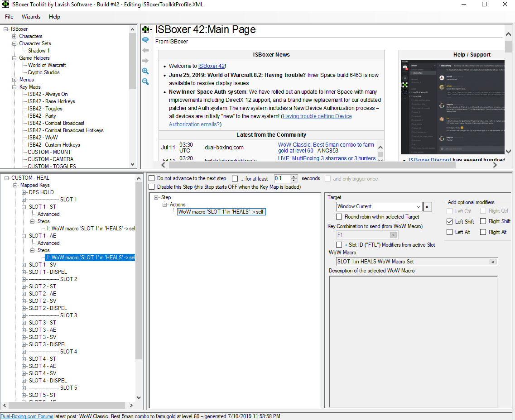Click the chat bubble icon in browser sidebar
Screen dimensions: 515x420
tap(145, 40)
